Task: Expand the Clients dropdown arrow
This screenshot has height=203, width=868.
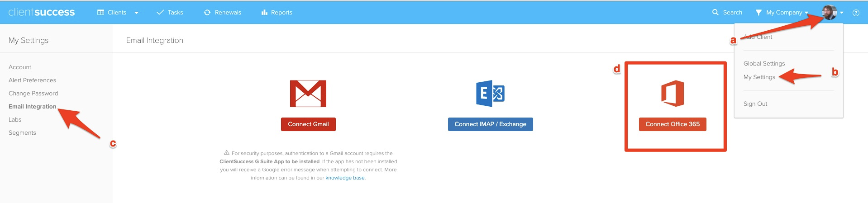Action: coord(136,13)
